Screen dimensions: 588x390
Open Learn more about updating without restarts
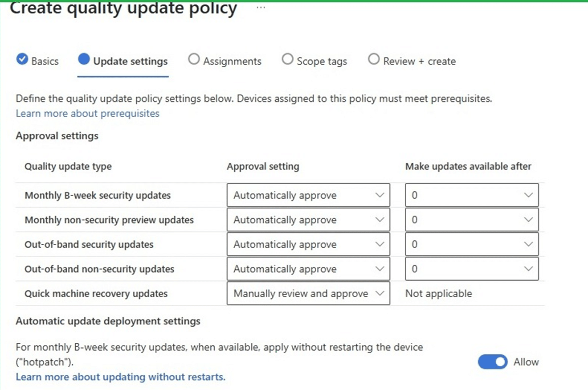(x=119, y=377)
